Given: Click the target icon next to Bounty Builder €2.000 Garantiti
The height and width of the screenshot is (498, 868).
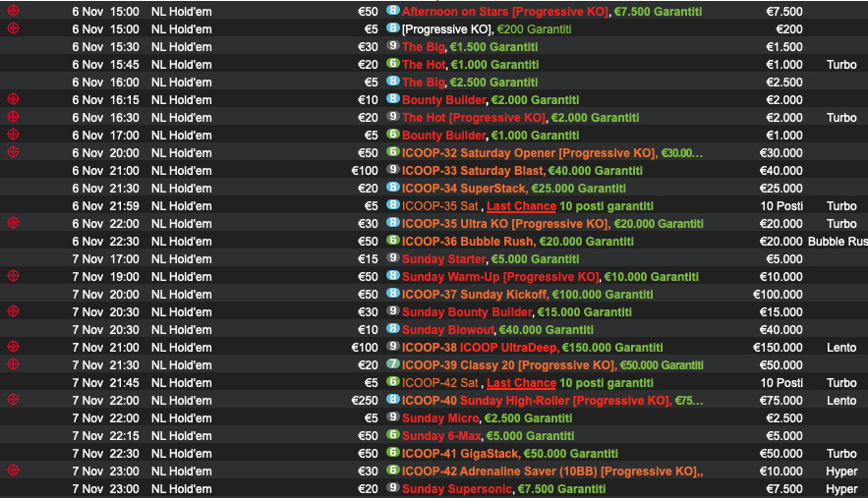Looking at the screenshot, I should coord(14,99).
